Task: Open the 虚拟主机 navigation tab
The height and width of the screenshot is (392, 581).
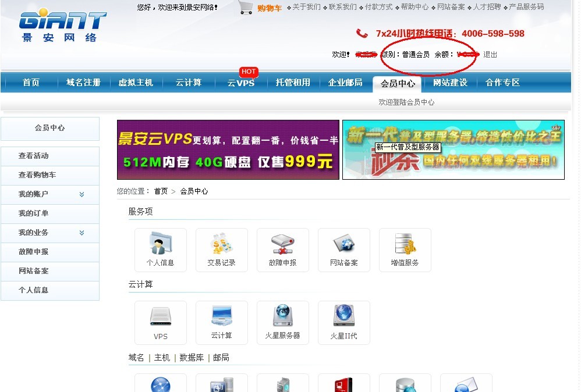Action: [x=136, y=83]
